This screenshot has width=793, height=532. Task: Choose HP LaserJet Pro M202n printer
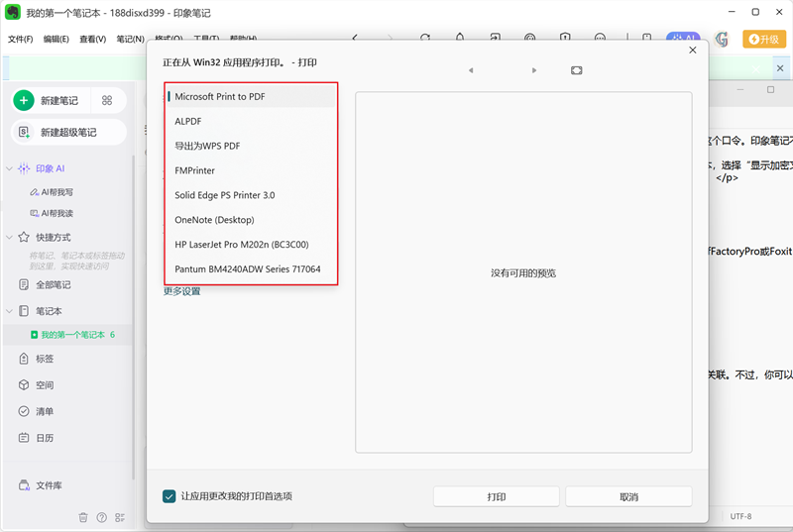click(251, 245)
